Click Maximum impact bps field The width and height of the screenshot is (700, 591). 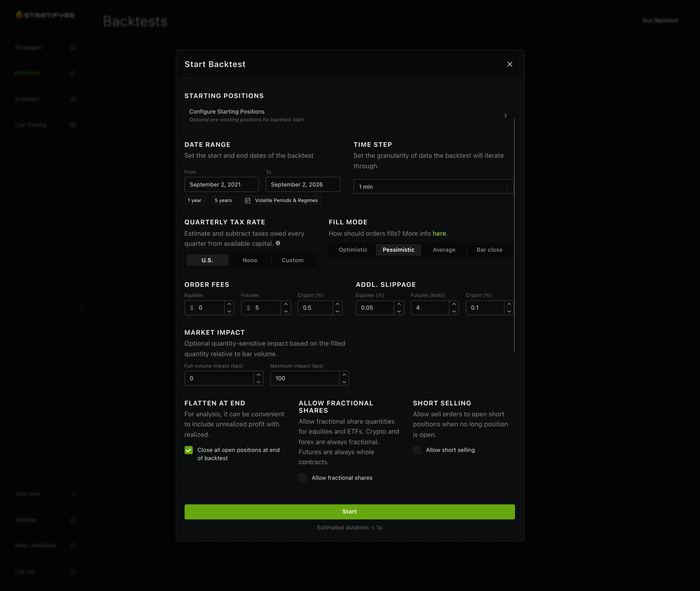click(305, 378)
